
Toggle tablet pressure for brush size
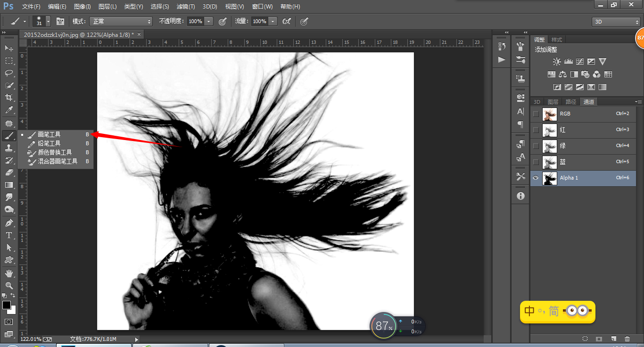305,21
